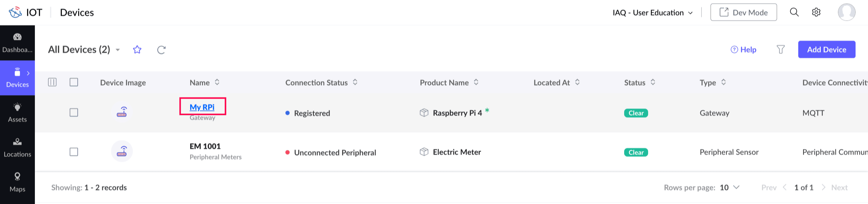The image size is (868, 204).
Task: Open Locations in the sidebar
Action: 17,147
